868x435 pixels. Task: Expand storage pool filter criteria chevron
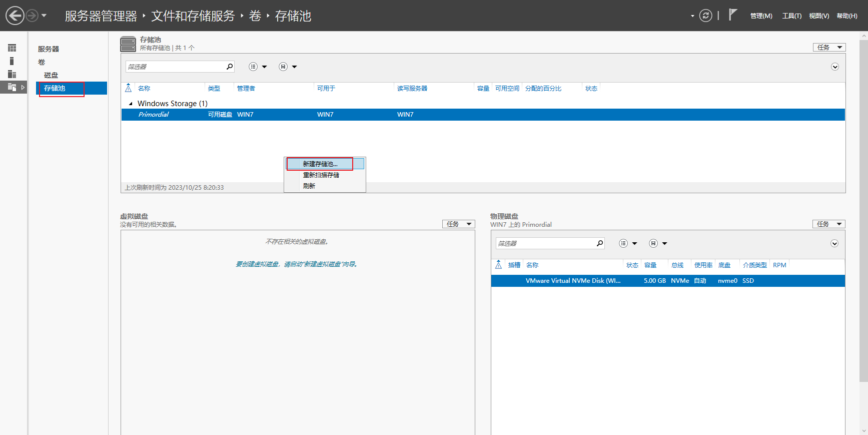(835, 67)
